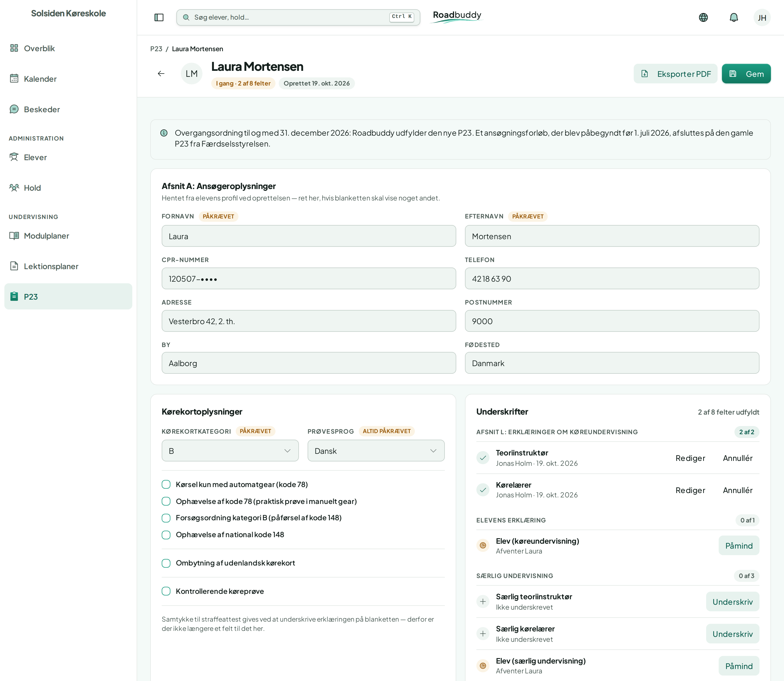Go back with the arrow icon
The width and height of the screenshot is (784, 681).
click(x=161, y=74)
